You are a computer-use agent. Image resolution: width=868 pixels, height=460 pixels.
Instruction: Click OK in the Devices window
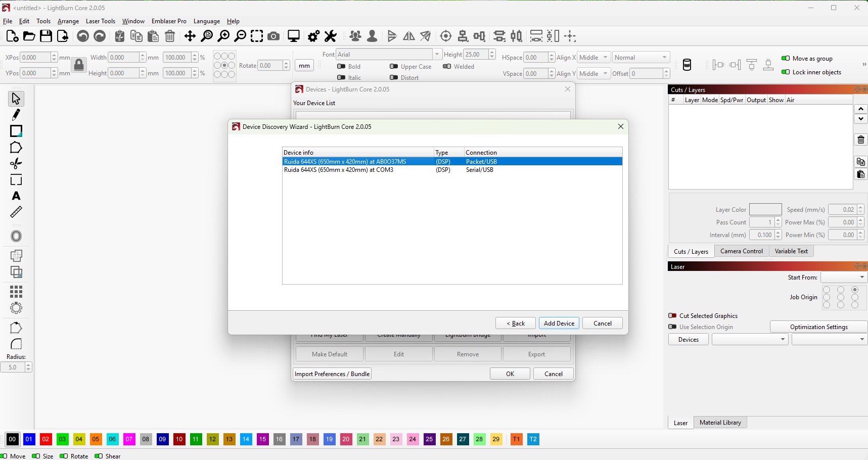click(510, 374)
